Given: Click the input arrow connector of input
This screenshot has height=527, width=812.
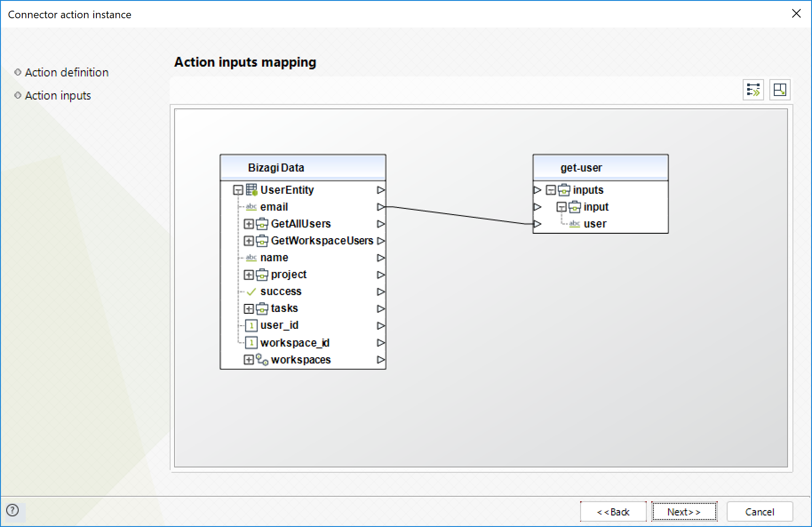Looking at the screenshot, I should (537, 207).
